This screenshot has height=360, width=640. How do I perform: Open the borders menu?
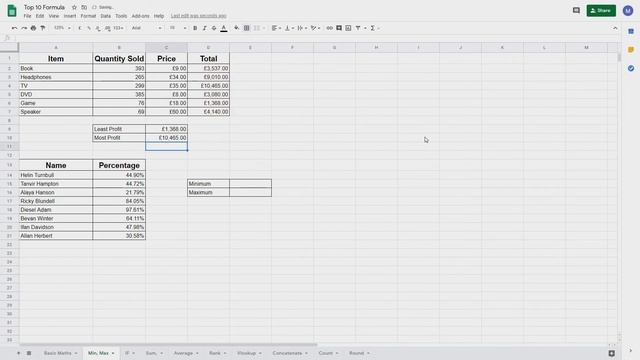[247, 28]
